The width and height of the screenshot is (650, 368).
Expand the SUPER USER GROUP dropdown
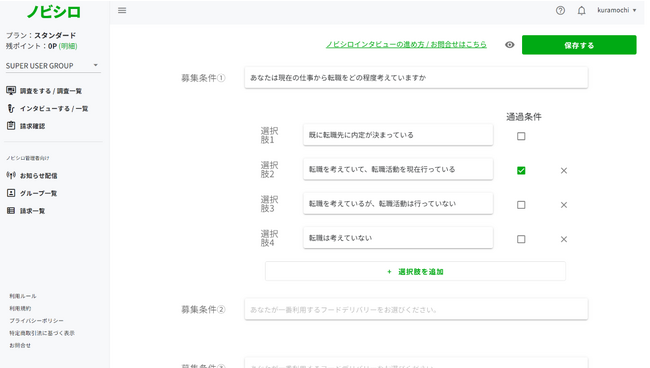click(x=53, y=65)
